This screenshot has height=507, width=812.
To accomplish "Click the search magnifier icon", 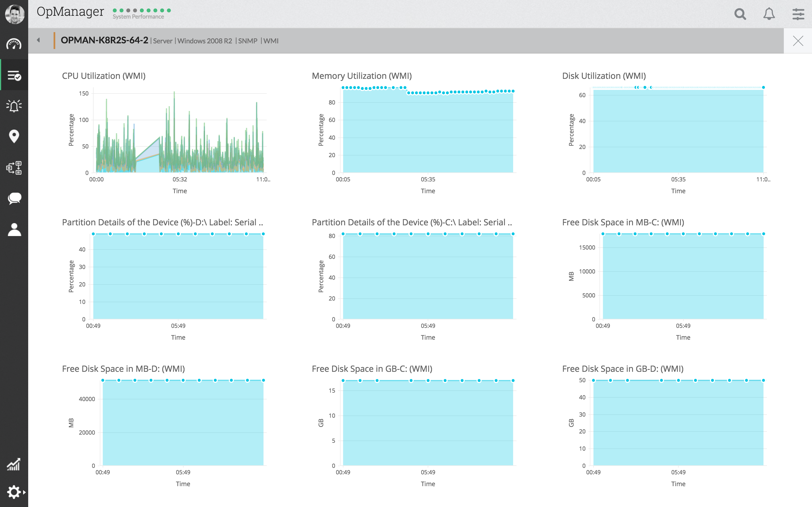I will tap(740, 14).
